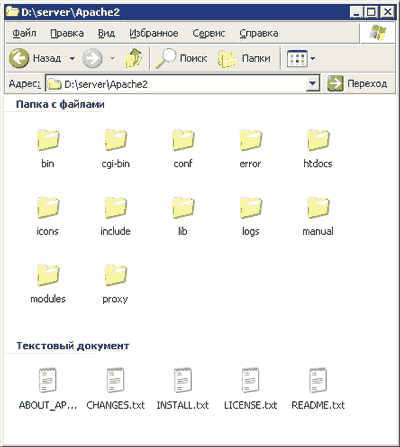Select the conf folder icon
400x447 pixels.
click(183, 140)
